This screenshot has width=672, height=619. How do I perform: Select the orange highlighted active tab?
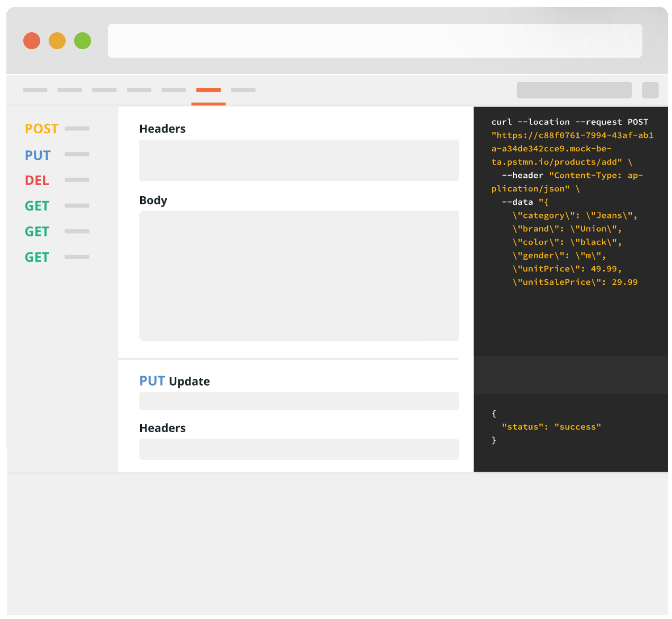208,90
